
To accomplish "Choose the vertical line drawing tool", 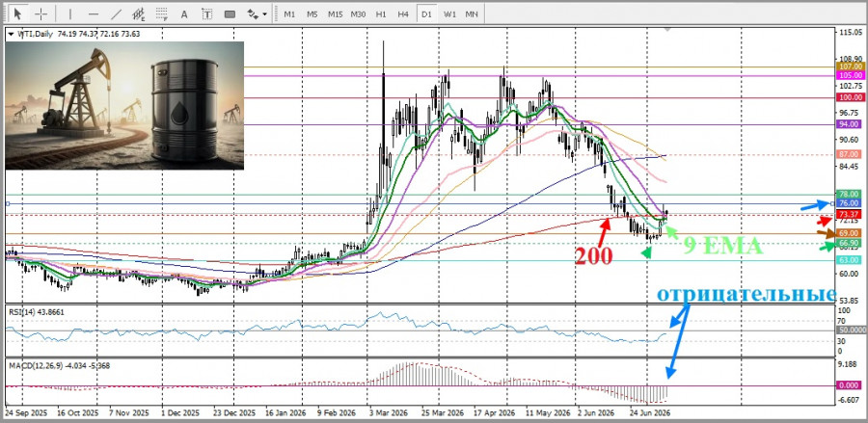I will 69,13.
